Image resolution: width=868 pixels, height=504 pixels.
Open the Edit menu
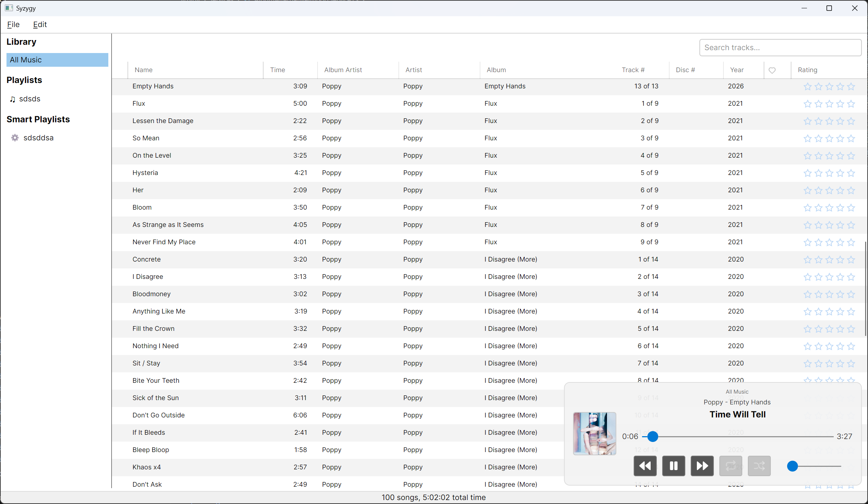point(40,25)
